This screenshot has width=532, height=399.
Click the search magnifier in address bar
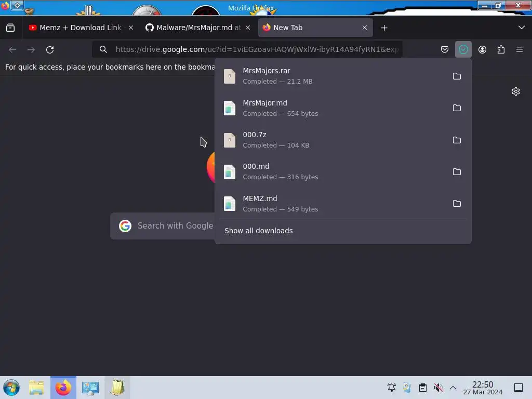click(x=103, y=49)
